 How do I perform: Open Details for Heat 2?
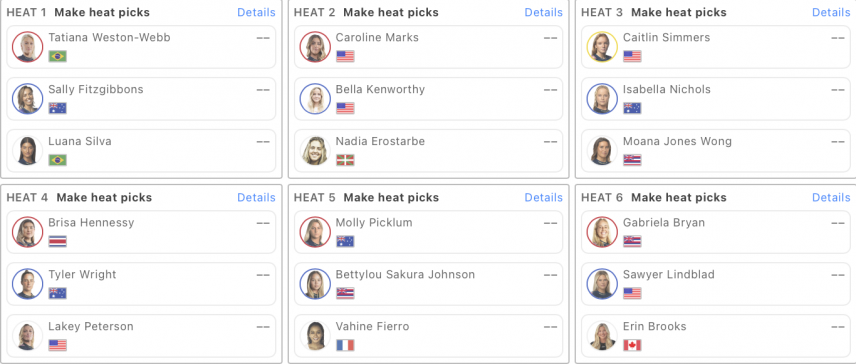[543, 12]
